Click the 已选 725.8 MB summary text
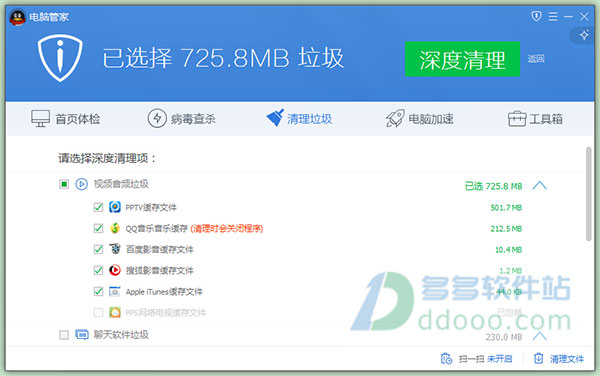The width and height of the screenshot is (600, 376). (x=493, y=186)
